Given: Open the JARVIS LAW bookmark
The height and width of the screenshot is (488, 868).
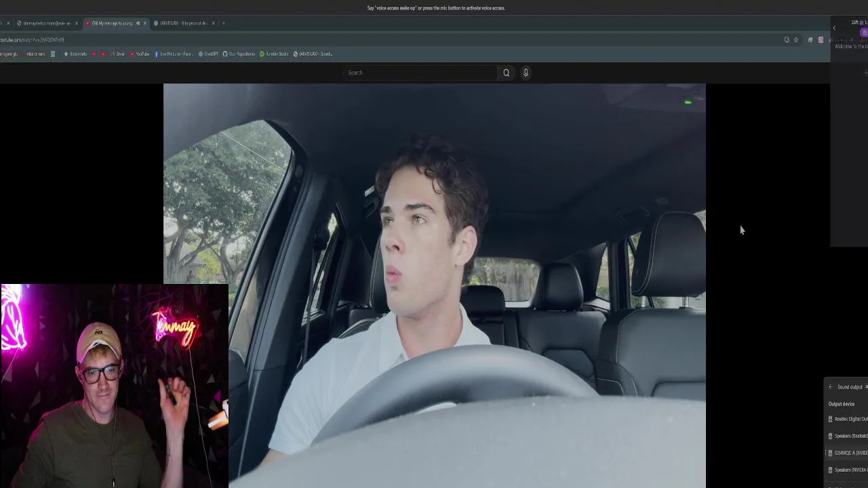Looking at the screenshot, I should tap(313, 54).
